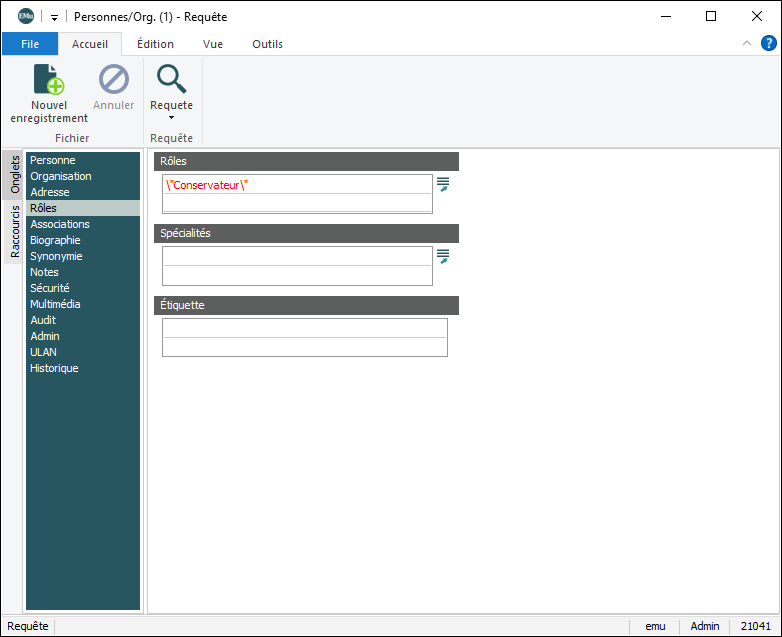Viewport: 782px width, 637px height.
Task: Switch to the Vue ribbon tab
Action: (x=213, y=44)
